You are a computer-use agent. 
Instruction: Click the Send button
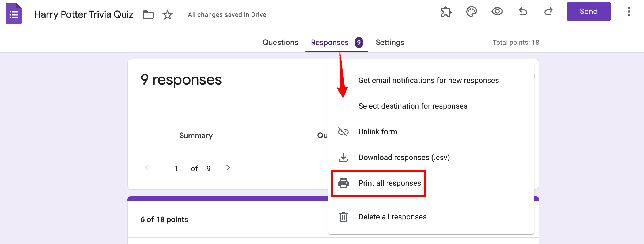[x=589, y=12]
